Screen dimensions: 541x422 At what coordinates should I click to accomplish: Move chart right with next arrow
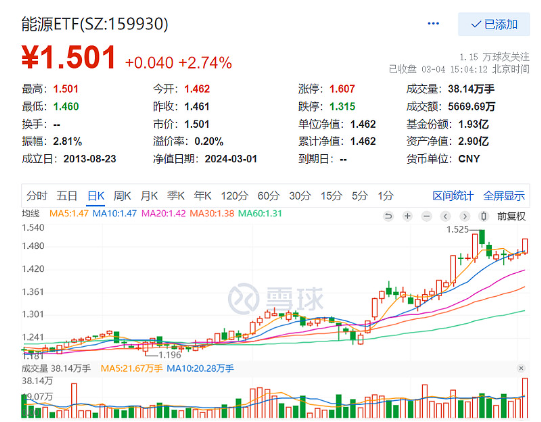coord(465,216)
